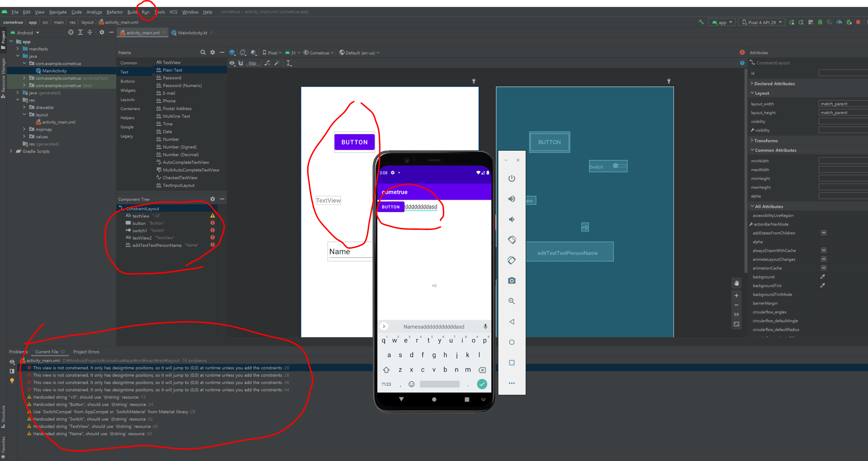Take an emulator screenshot with the camera icon

point(511,280)
